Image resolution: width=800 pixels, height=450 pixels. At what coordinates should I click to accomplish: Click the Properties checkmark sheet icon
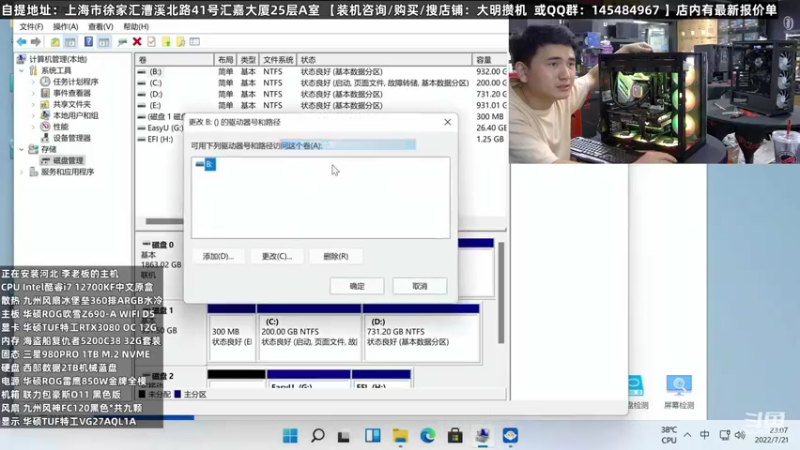tap(152, 42)
